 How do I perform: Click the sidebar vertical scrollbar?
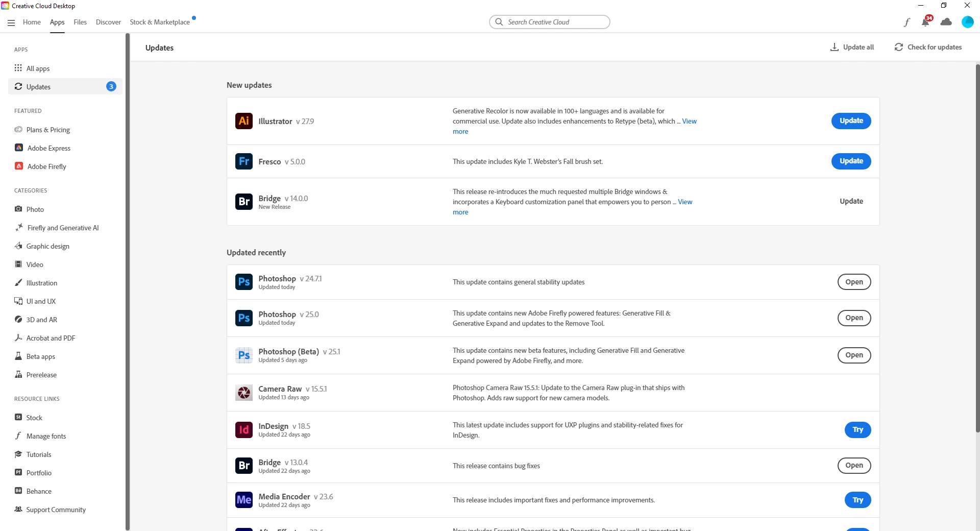pos(128,281)
